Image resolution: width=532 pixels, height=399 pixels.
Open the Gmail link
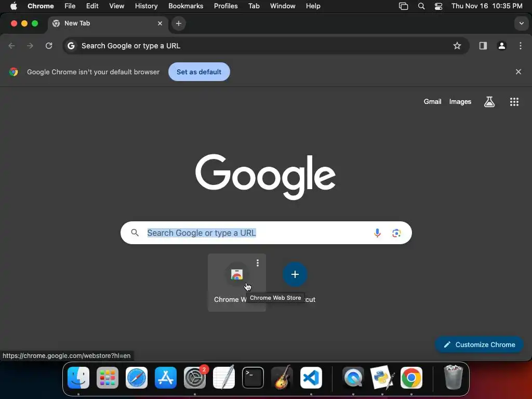(432, 102)
